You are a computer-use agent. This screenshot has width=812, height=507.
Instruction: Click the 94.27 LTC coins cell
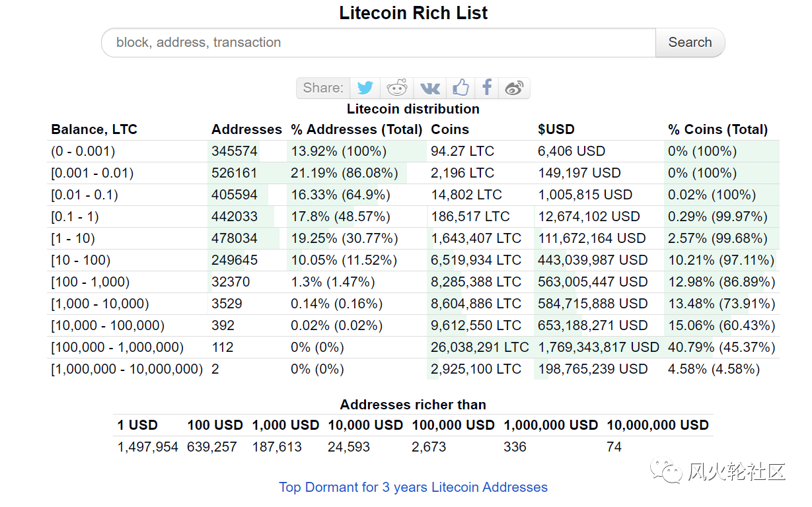point(462,151)
